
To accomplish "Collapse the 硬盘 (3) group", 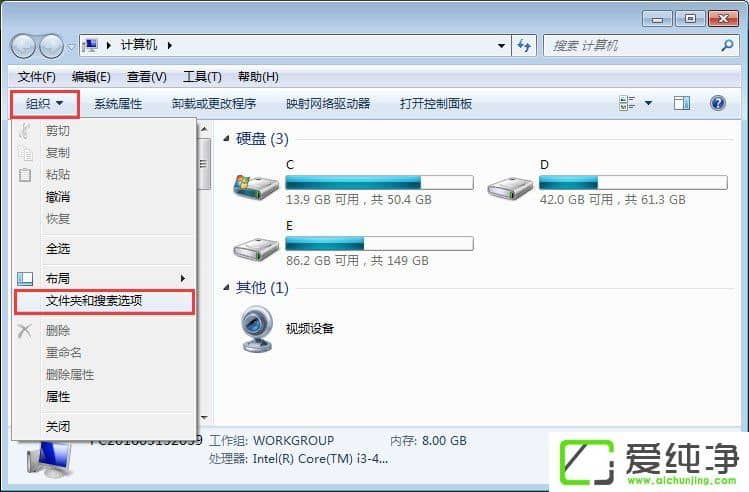I will (x=226, y=139).
